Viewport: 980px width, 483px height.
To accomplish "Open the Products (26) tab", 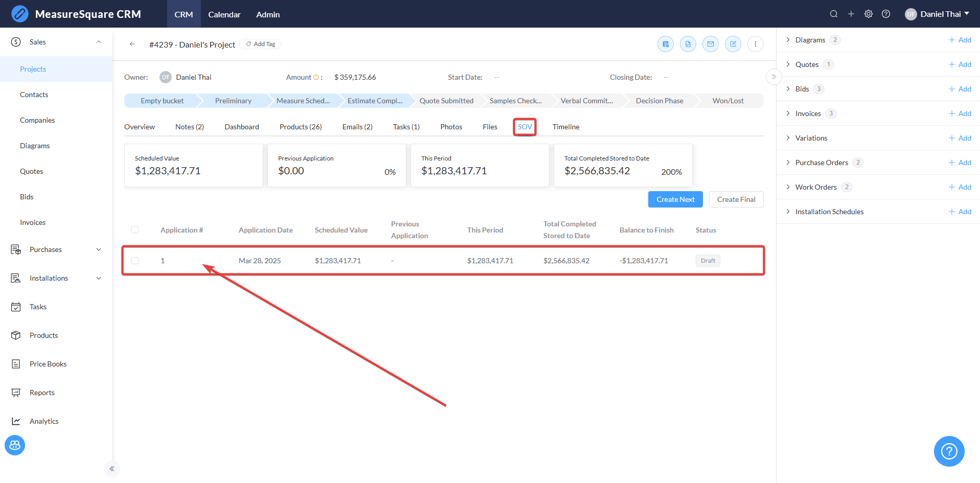I will coord(301,127).
